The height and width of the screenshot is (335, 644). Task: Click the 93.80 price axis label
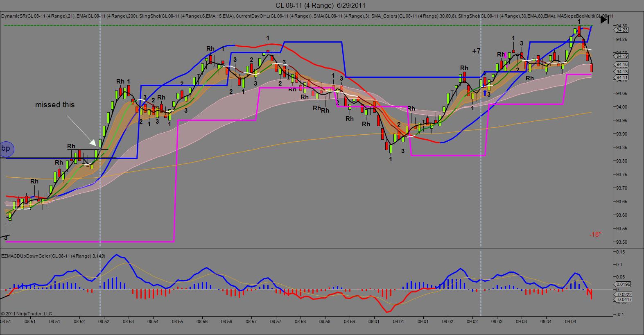point(621,161)
